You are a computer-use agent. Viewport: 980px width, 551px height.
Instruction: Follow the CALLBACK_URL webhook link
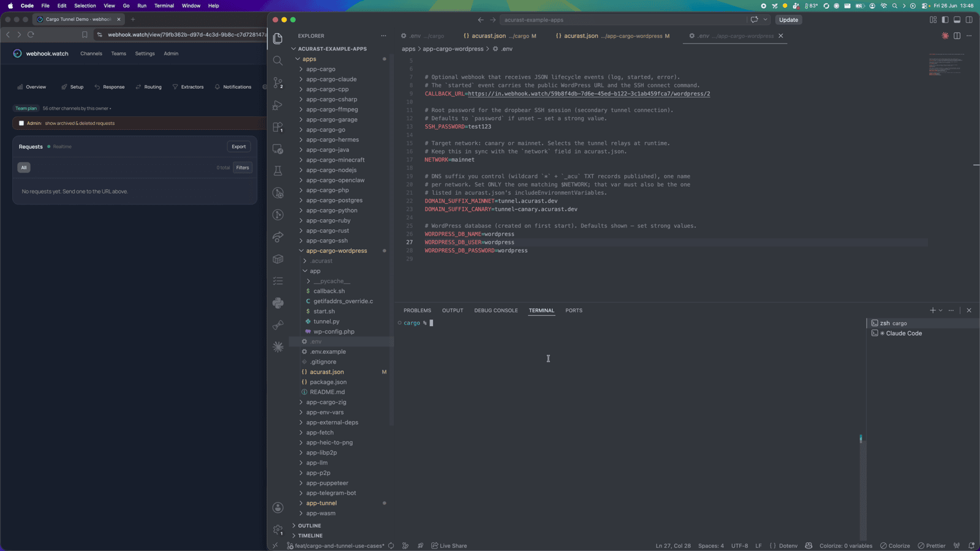tap(589, 94)
